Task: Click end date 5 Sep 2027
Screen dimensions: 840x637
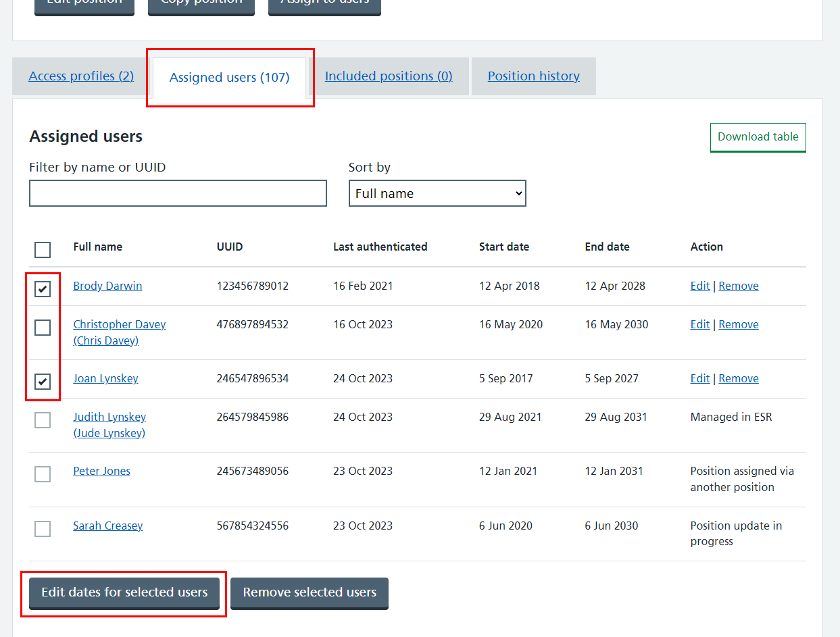Action: pyautogui.click(x=612, y=378)
